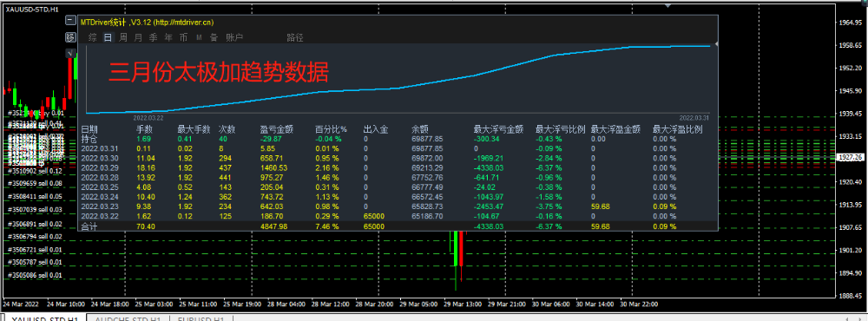
Task: Click the 百分比% column header
Action: coord(331,129)
